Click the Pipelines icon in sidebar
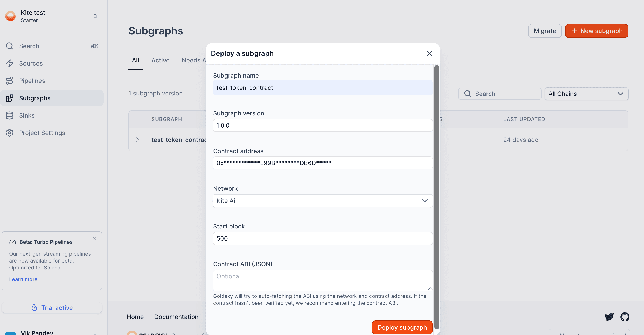Viewport: 644px width, 335px height. (x=10, y=81)
